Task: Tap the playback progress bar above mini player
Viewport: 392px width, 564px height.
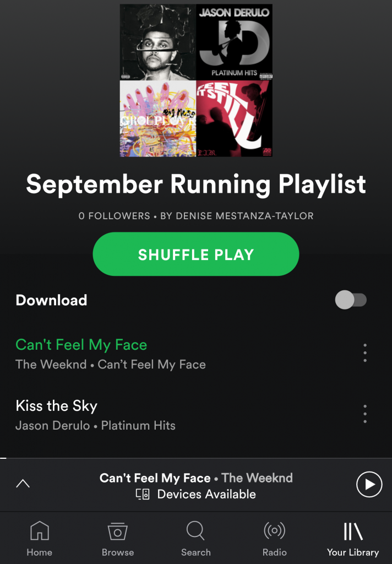Action: 196,458
